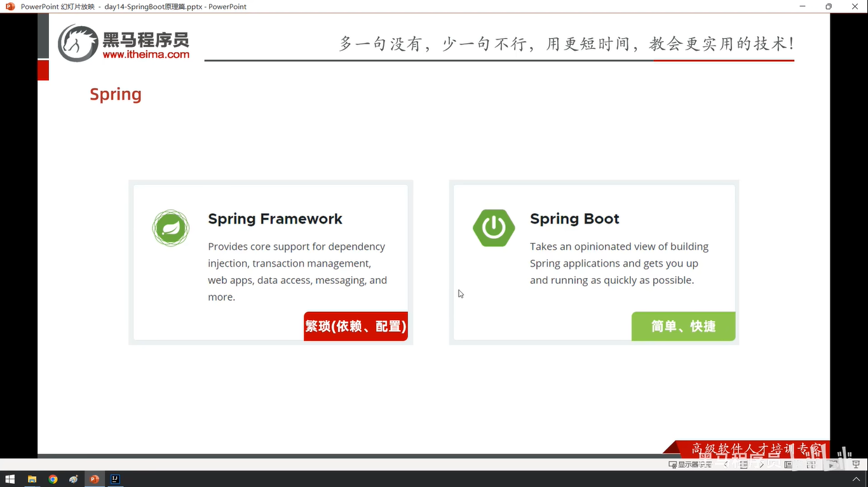
Task: Switch to Slide Sorter view
Action: 811,465
